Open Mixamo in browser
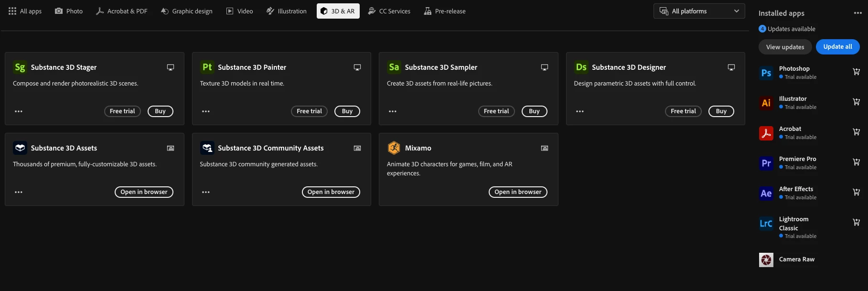868x291 pixels. coord(518,192)
